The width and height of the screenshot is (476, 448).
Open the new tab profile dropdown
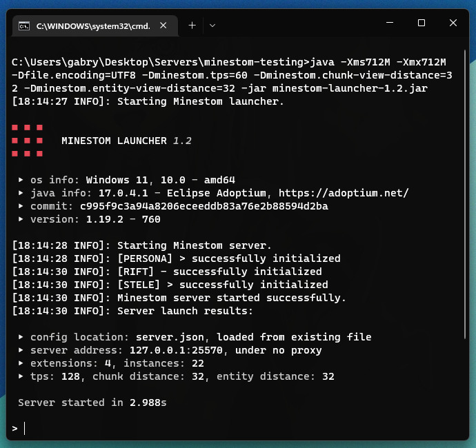click(212, 26)
